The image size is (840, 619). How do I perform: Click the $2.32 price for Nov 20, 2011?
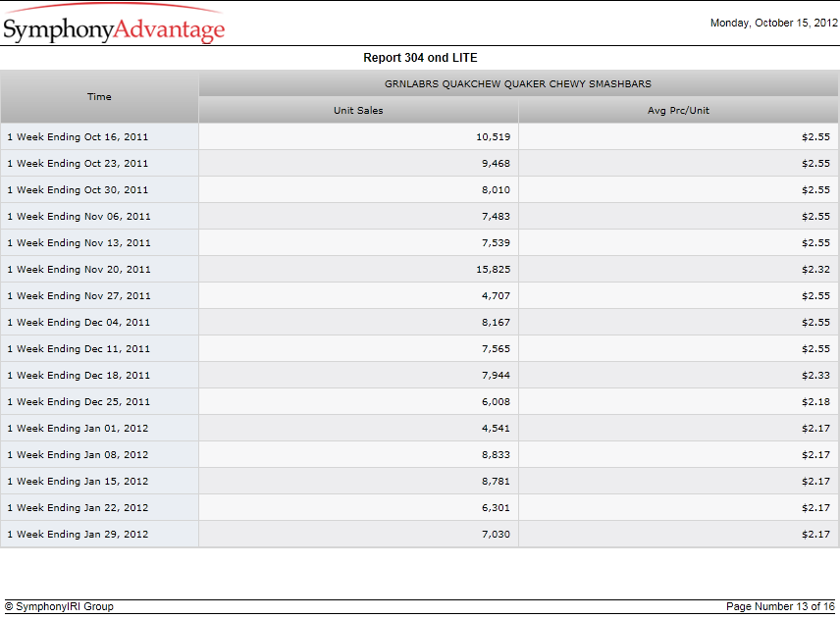pos(815,270)
